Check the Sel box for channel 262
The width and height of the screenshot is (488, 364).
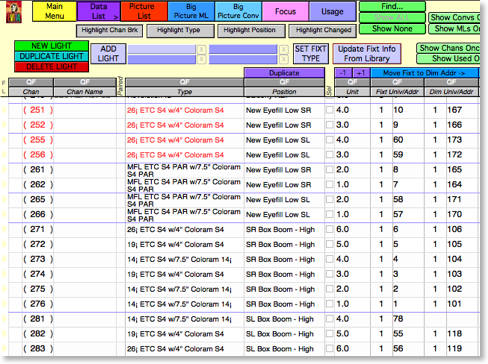pyautogui.click(x=329, y=184)
